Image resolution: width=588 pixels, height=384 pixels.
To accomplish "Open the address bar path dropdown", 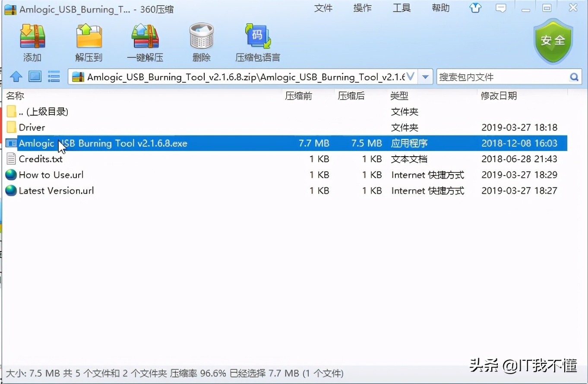I will (x=425, y=76).
